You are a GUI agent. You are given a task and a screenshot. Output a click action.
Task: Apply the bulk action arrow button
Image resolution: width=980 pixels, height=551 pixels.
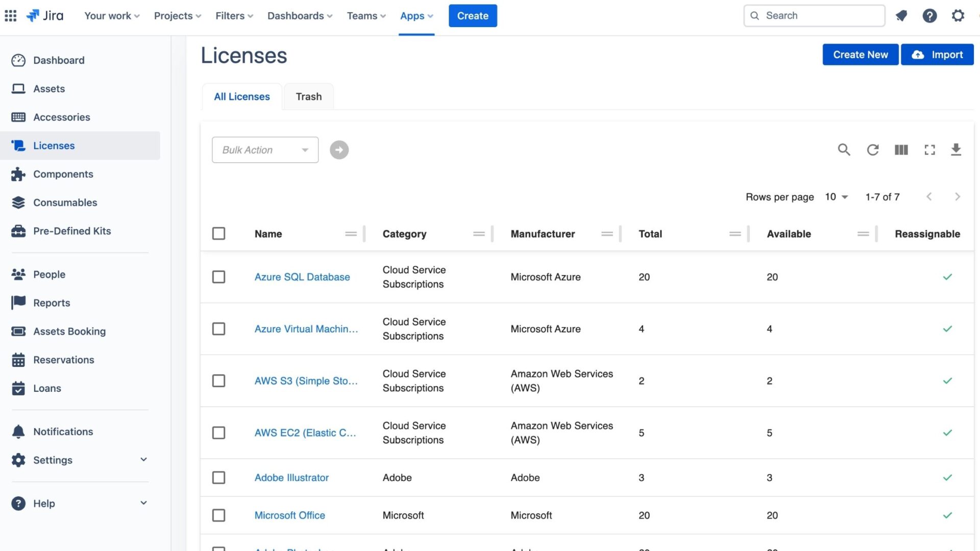pyautogui.click(x=339, y=150)
